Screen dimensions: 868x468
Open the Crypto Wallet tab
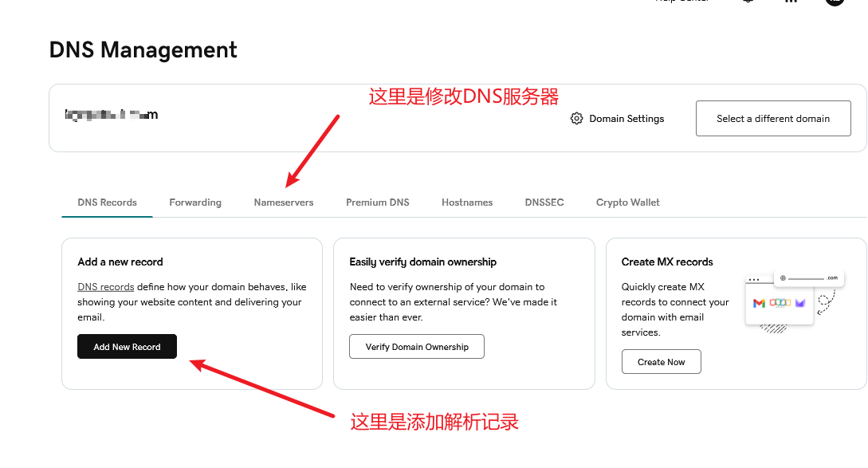[x=628, y=203]
